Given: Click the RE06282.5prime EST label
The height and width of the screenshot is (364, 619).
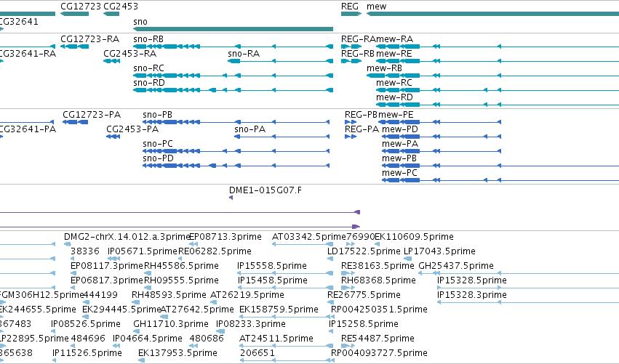Looking at the screenshot, I should [215, 251].
